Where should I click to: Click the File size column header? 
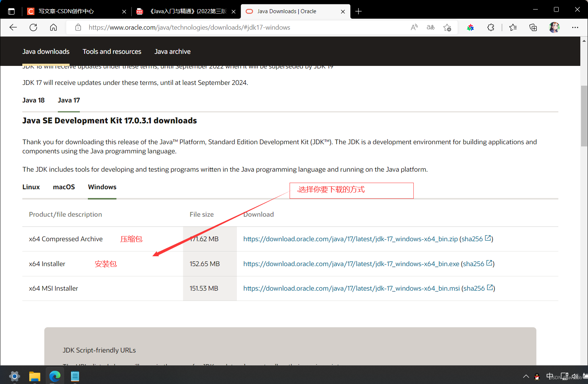tap(202, 215)
